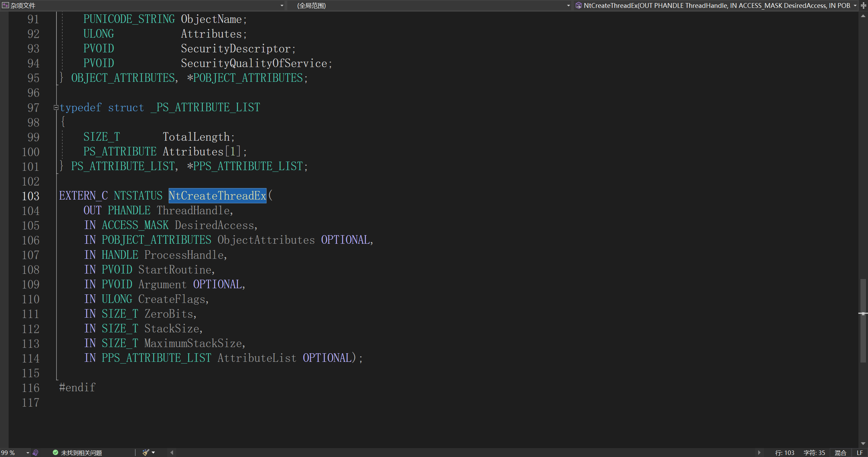Click the green no-issues checkmark icon
The width and height of the screenshot is (868, 457).
coord(55,453)
